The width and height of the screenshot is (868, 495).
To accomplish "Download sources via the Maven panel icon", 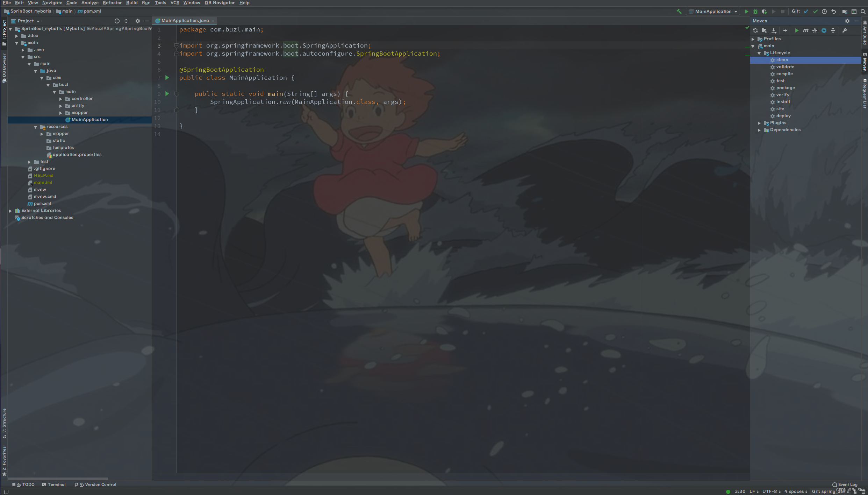I will pos(774,30).
